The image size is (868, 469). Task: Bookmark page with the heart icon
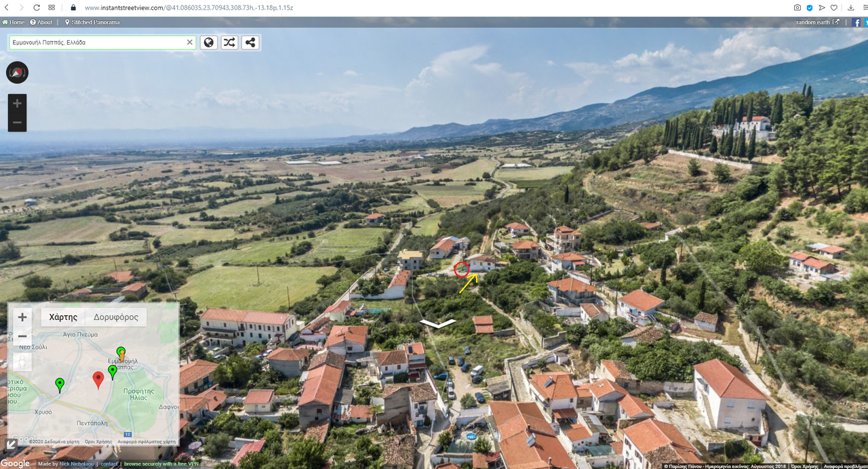pos(834,7)
